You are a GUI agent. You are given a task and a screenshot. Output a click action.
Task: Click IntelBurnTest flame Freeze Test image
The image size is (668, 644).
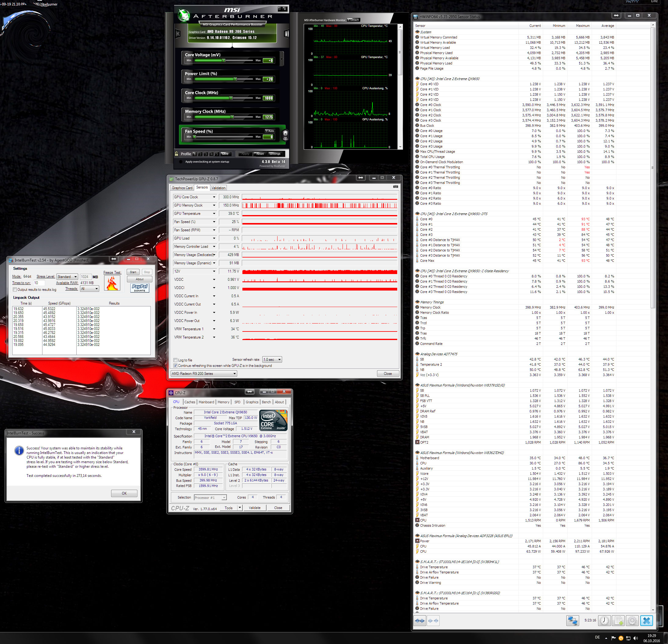(112, 283)
